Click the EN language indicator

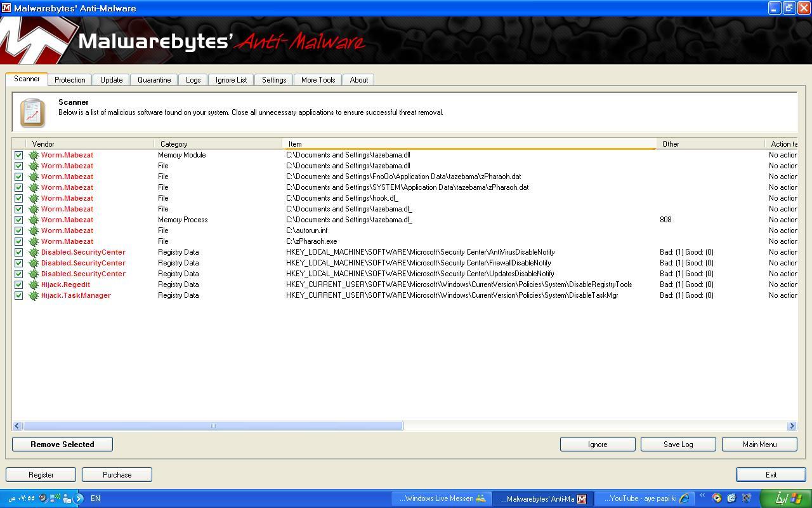(x=95, y=498)
